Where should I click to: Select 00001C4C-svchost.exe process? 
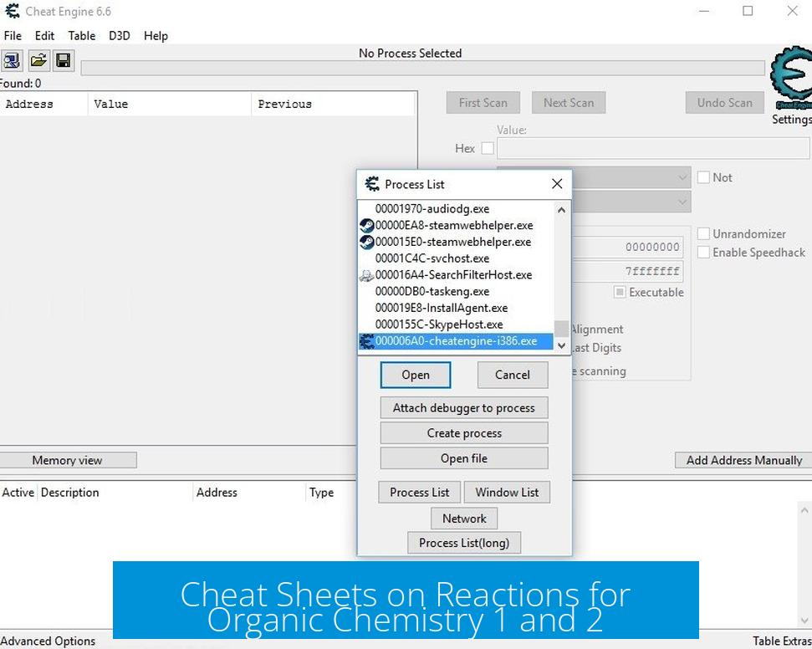click(x=456, y=258)
